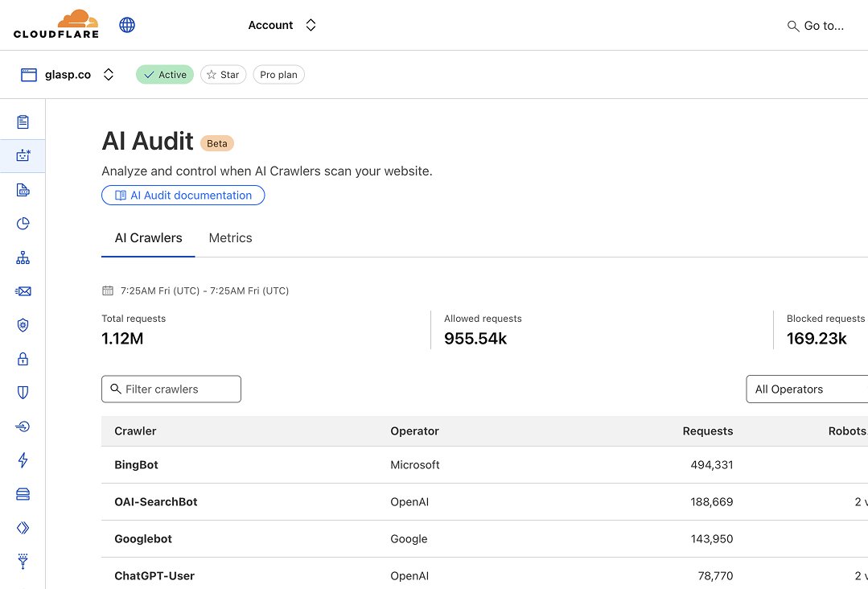Viewport: 868px width, 589px height.
Task: Expand the Account switcher chevrons
Action: coord(311,25)
